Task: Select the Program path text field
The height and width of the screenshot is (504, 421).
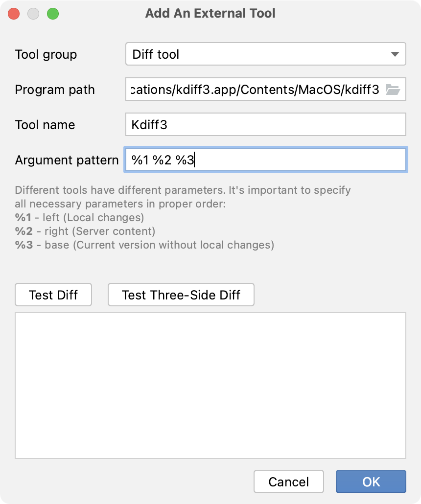Action: [x=255, y=90]
